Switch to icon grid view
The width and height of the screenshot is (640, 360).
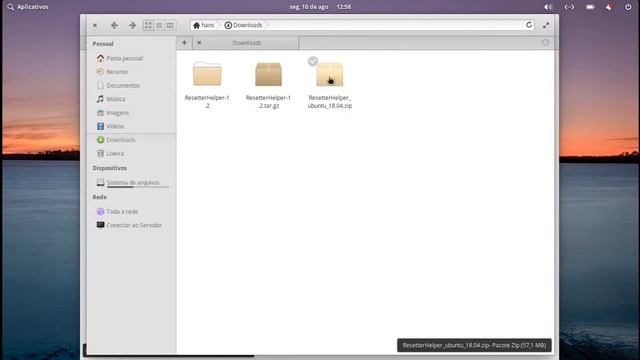point(148,25)
